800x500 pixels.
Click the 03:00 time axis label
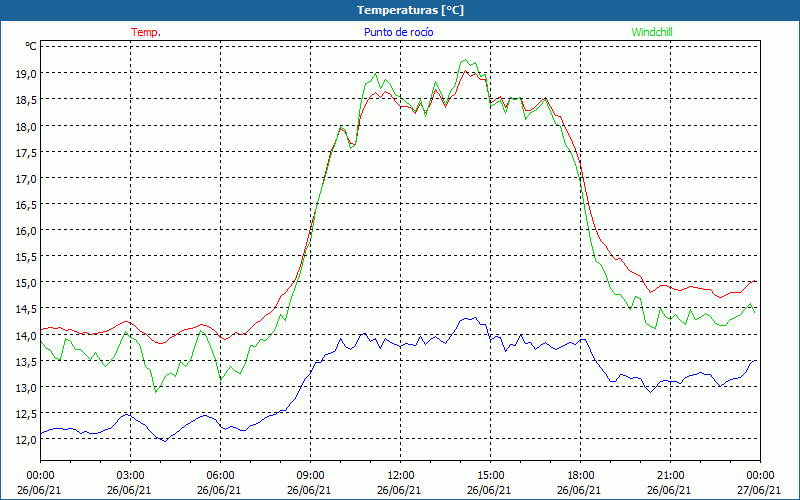tap(131, 475)
